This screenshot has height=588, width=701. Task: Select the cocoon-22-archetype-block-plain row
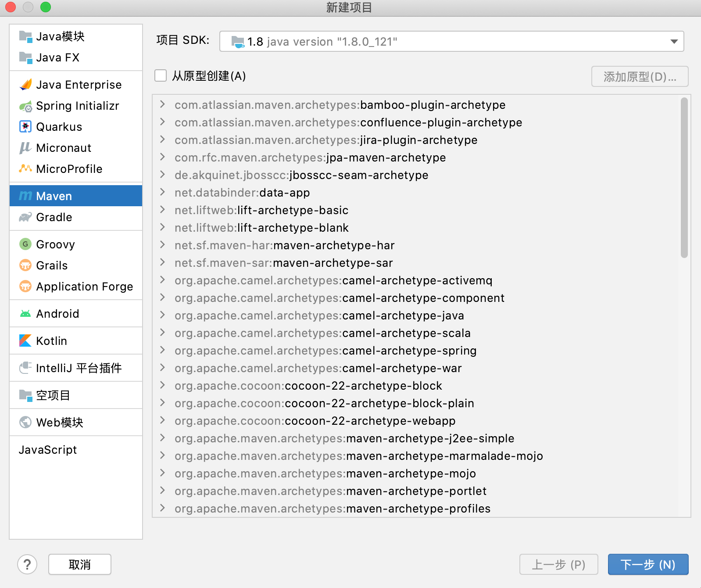click(415, 403)
